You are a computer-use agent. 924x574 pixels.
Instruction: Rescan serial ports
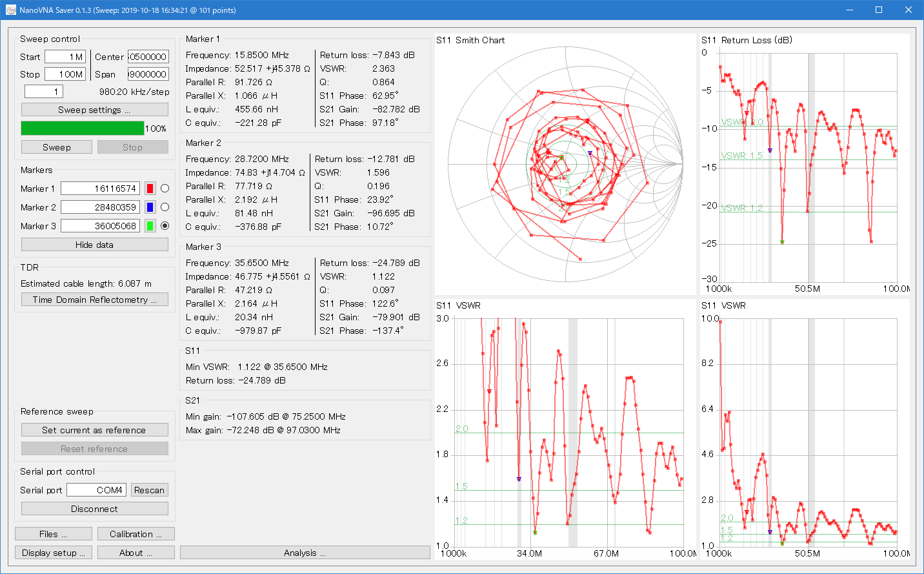point(150,490)
